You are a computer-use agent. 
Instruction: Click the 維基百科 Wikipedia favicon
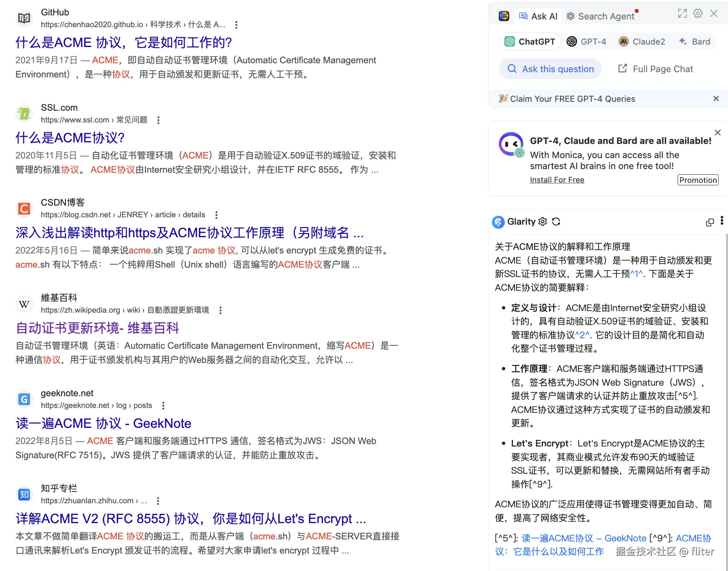(24, 304)
